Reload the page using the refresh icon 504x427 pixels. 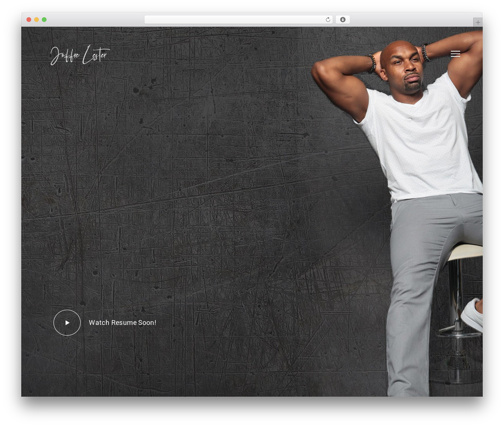coord(328,20)
